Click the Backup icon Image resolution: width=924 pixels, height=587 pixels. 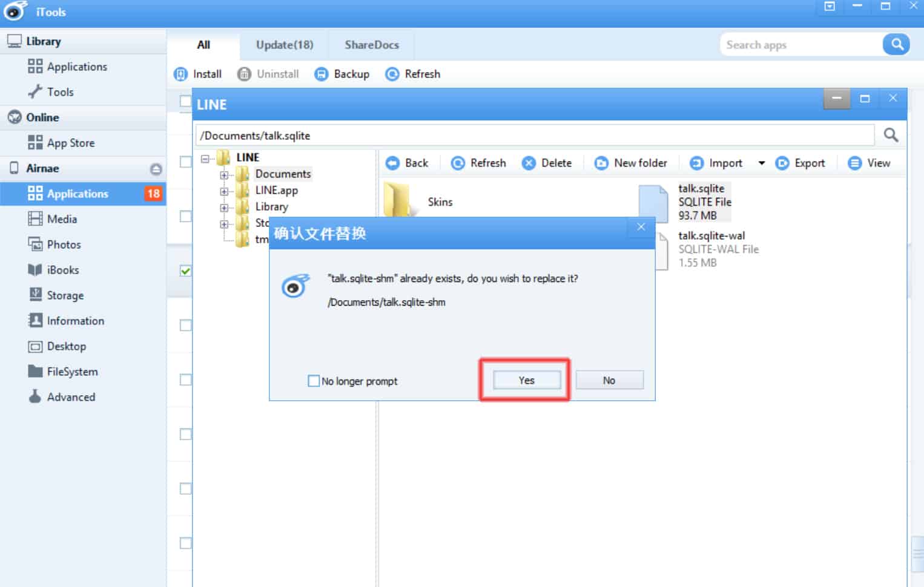pos(322,74)
